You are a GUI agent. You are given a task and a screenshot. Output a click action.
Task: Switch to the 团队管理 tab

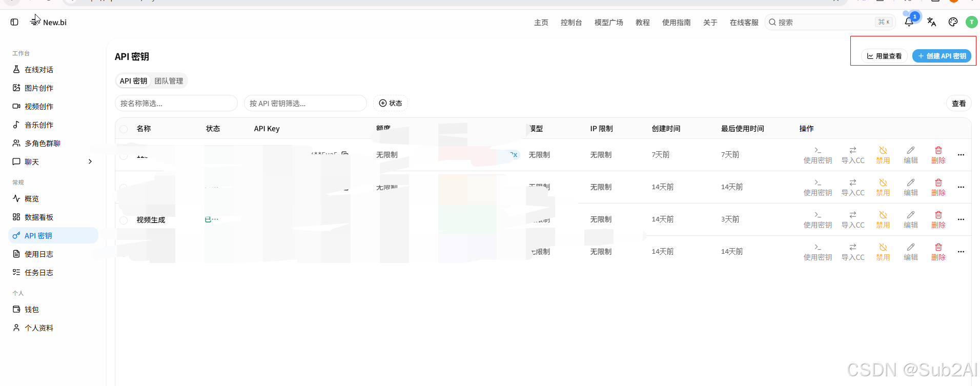(x=169, y=81)
